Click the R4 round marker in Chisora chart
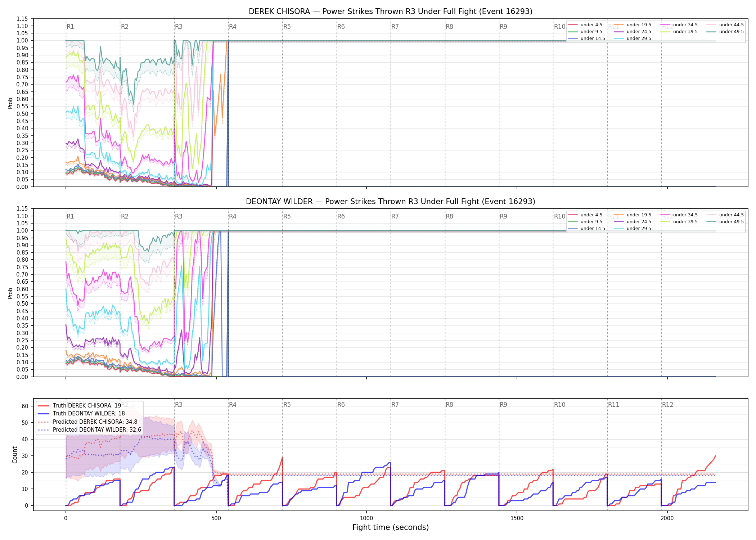The width and height of the screenshot is (756, 540). (233, 27)
